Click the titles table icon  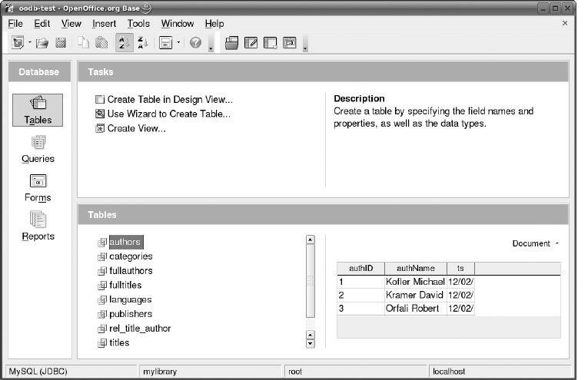(102, 343)
